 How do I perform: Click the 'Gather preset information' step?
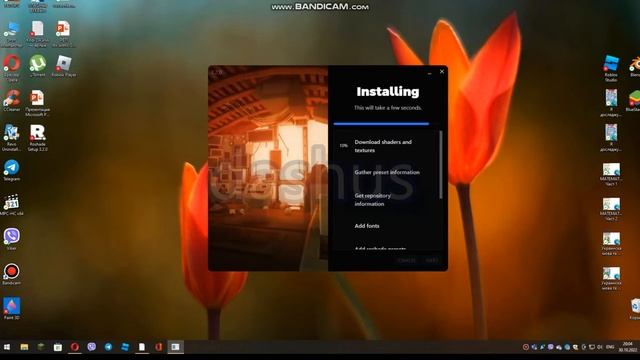click(x=387, y=172)
